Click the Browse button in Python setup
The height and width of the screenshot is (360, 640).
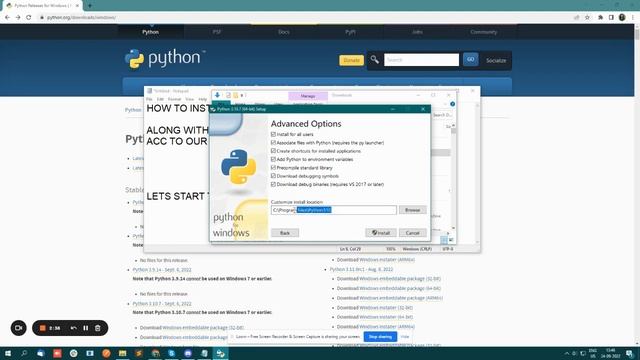[x=412, y=210]
